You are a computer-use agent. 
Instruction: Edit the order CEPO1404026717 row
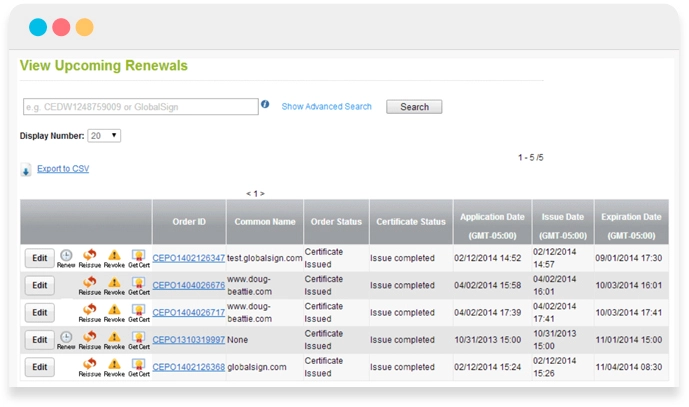tap(39, 312)
